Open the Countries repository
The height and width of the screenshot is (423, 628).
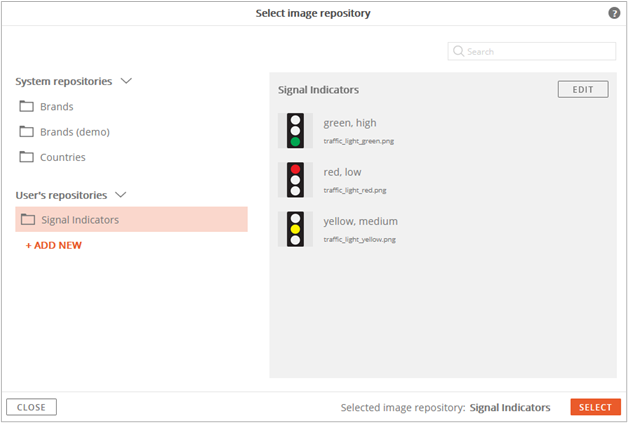[x=62, y=157]
